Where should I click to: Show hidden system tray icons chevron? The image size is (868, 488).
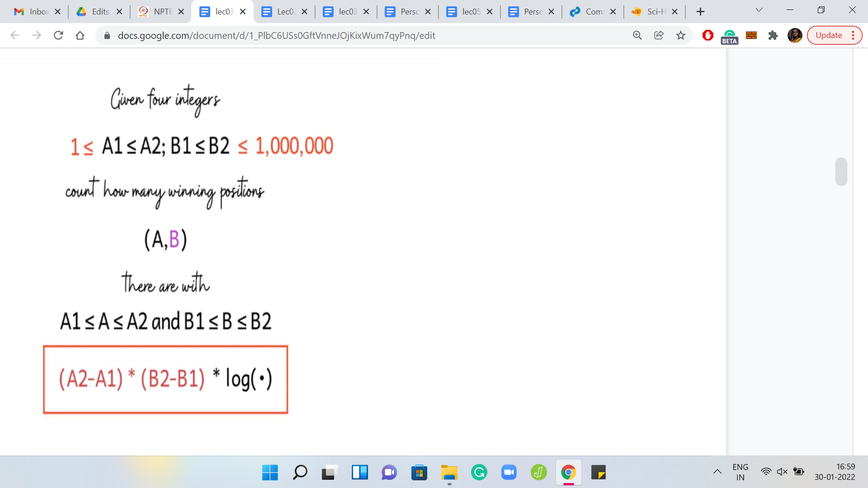pos(717,472)
